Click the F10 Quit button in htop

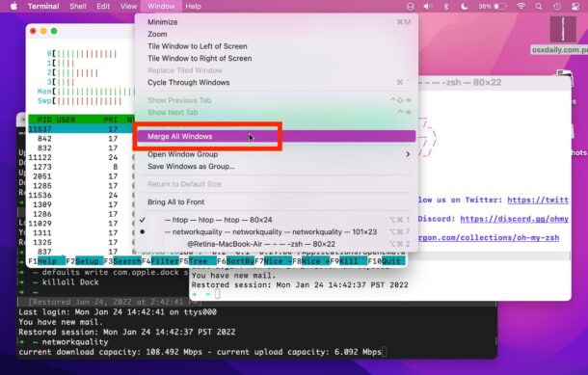pos(387,261)
